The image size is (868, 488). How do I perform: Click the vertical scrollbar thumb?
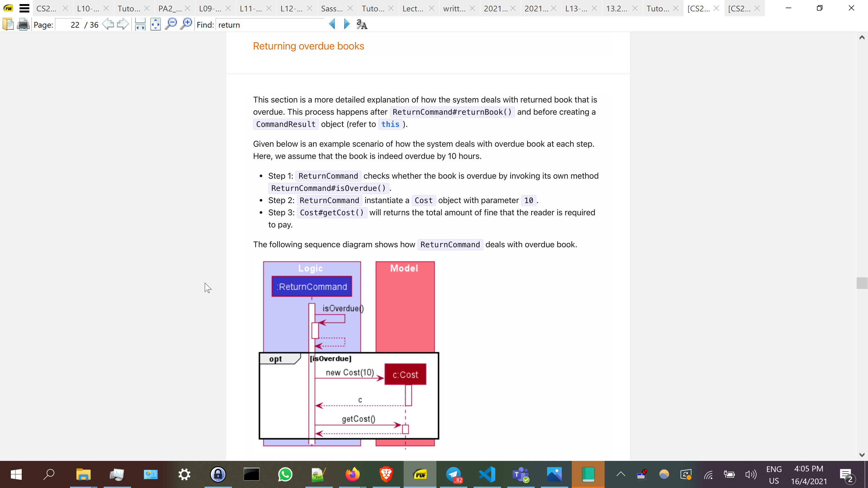point(861,283)
